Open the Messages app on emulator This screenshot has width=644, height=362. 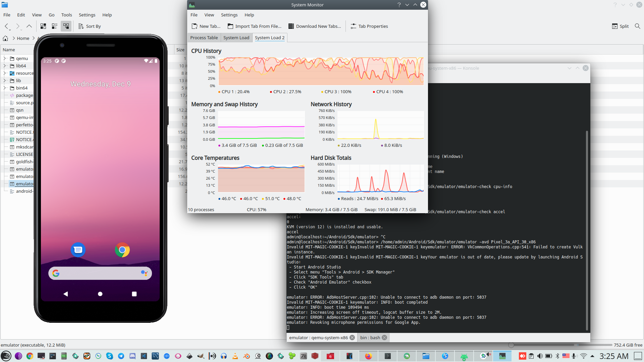pyautogui.click(x=78, y=250)
